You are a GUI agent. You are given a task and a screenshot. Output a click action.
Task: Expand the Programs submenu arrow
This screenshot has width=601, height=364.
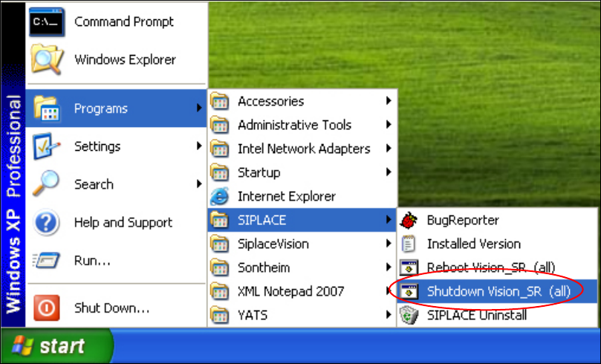click(199, 108)
